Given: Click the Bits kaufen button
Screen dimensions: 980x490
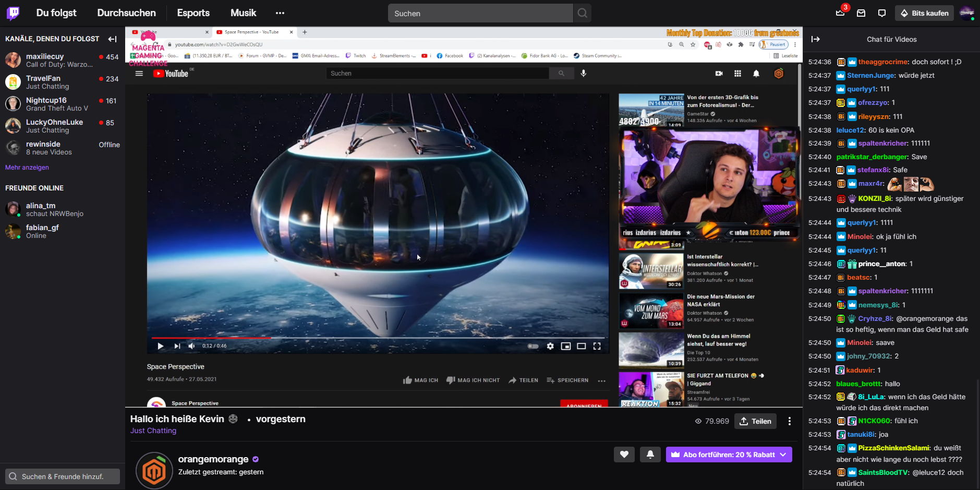Looking at the screenshot, I should click(x=924, y=13).
